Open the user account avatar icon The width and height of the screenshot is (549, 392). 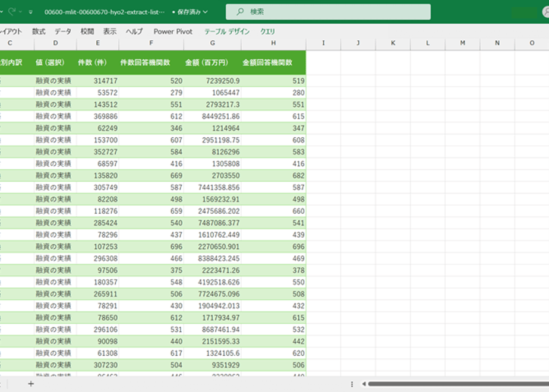coord(546,12)
